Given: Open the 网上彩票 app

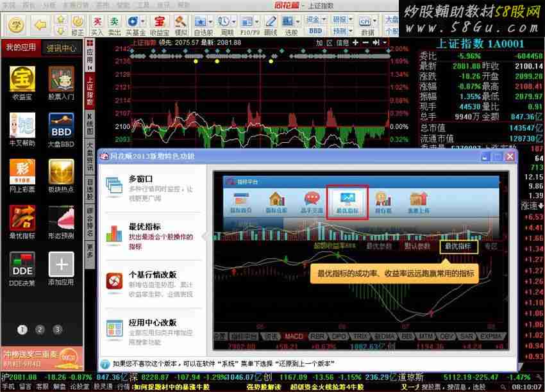Looking at the screenshot, I should coord(22,176).
